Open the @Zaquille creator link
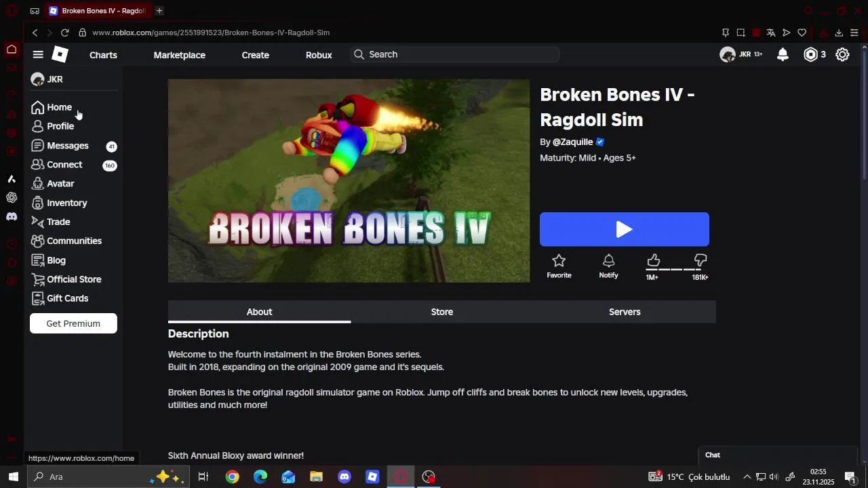Image resolution: width=868 pixels, height=488 pixels. (573, 142)
